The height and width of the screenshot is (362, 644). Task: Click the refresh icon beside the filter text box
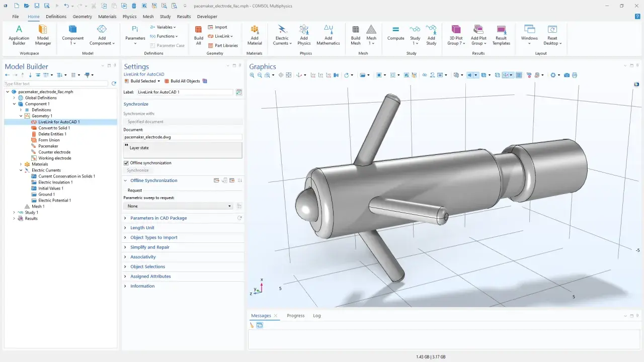click(x=114, y=83)
